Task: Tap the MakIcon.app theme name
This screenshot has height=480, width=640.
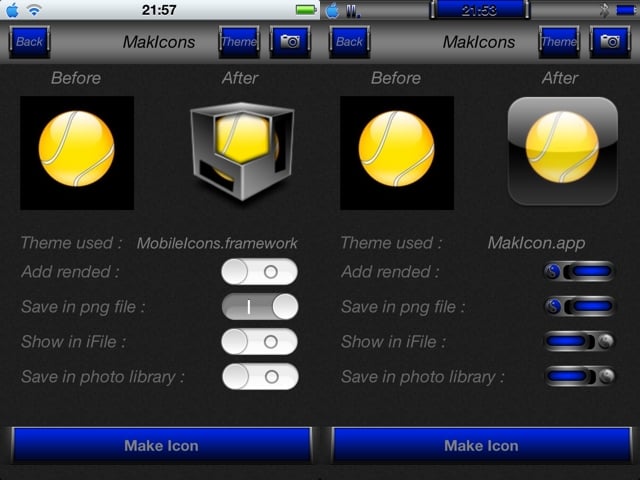Action: click(x=536, y=243)
